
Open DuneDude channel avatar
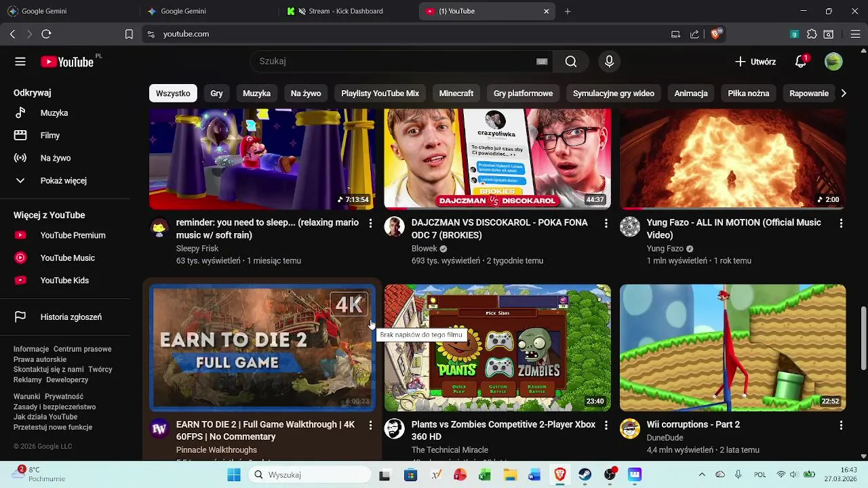pyautogui.click(x=630, y=429)
